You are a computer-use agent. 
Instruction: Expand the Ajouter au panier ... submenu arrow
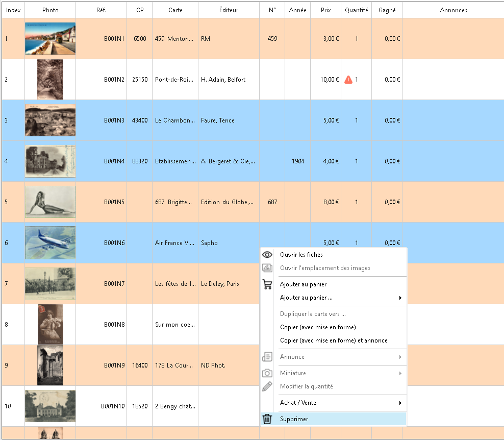click(x=400, y=298)
